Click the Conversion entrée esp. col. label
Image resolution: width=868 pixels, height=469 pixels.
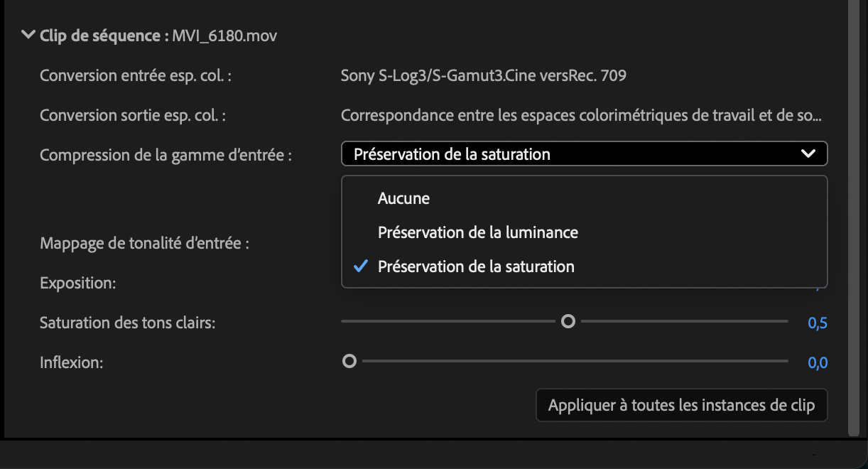point(136,75)
